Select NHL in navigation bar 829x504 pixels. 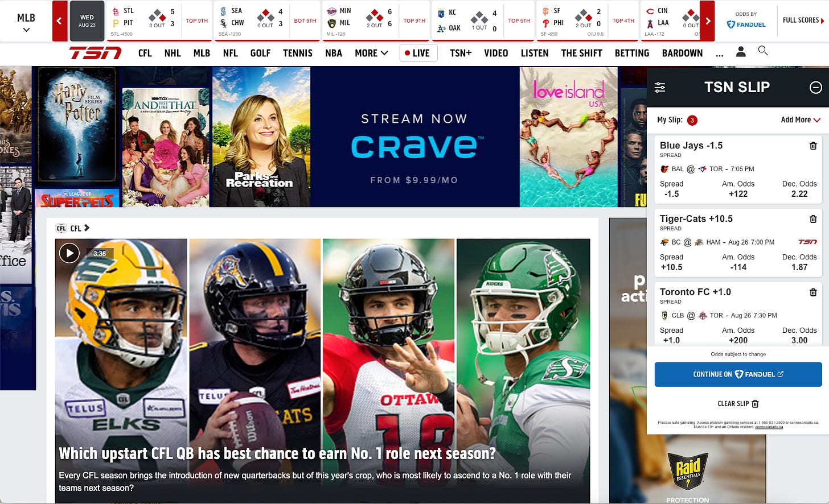pos(173,53)
